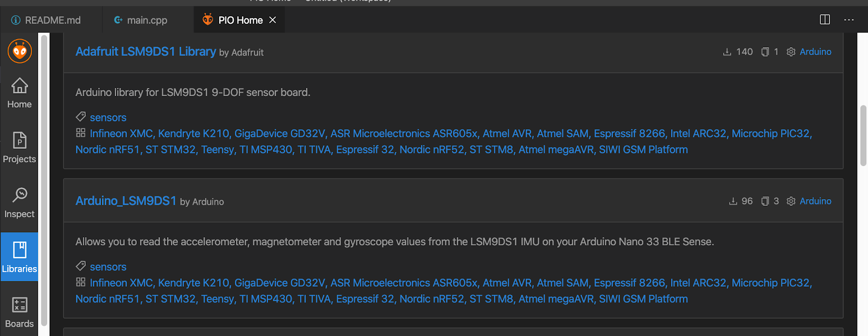Click Arduino framework link on Arduino_LSM9DS1 entry
Viewport: 868px width, 336px height.
(815, 201)
